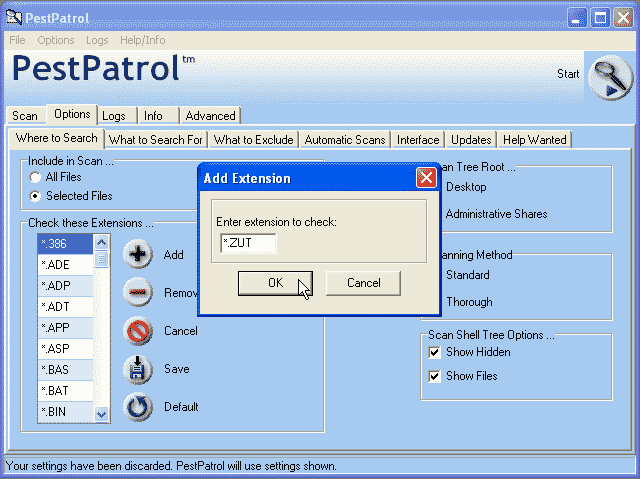Select *.ADT in the extensions list
This screenshot has height=479, width=640.
point(65,307)
